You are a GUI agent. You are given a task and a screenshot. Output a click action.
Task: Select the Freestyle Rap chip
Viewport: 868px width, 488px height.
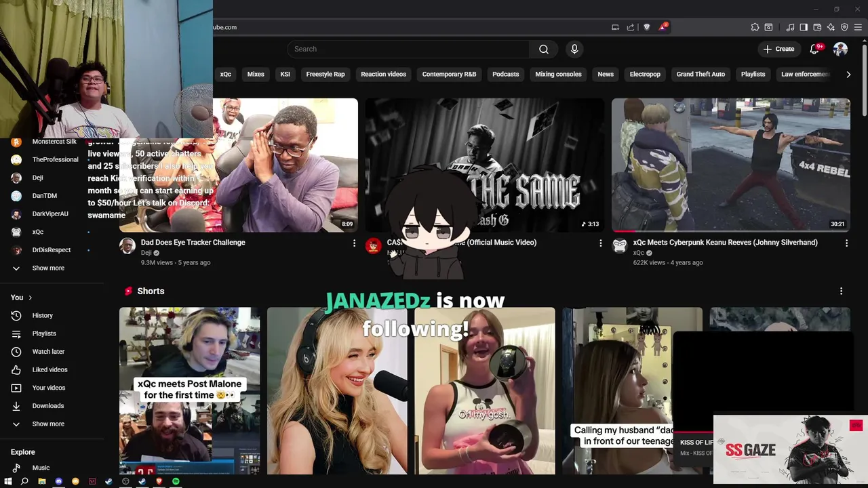click(325, 74)
